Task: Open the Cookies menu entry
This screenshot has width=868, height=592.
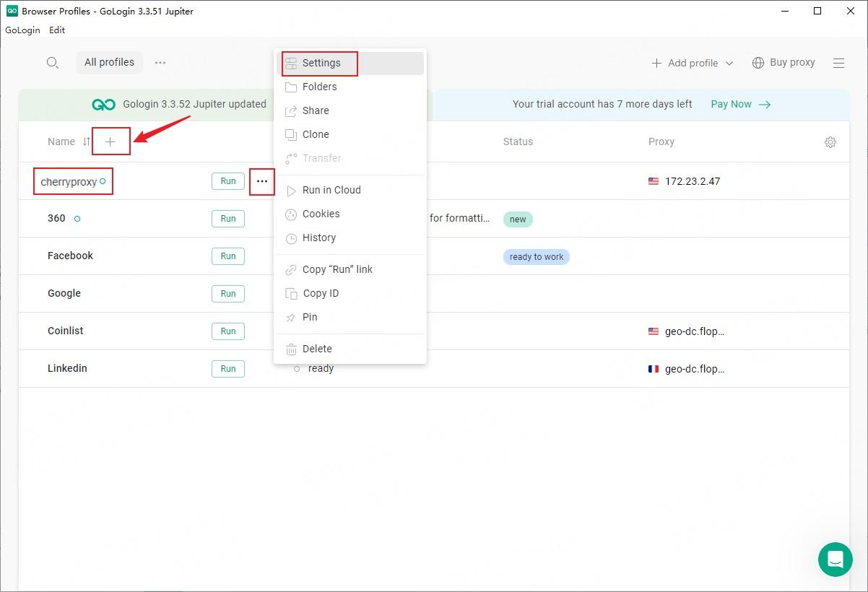Action: coord(321,214)
